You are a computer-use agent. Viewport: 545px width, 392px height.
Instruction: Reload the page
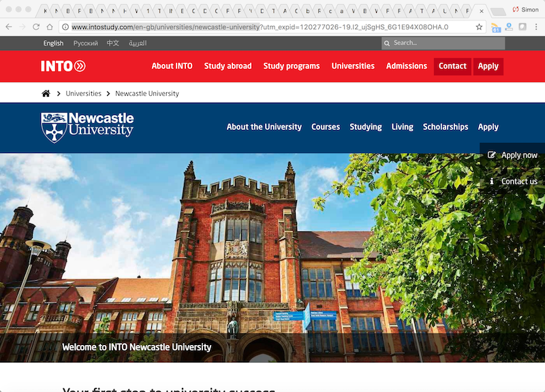36,27
